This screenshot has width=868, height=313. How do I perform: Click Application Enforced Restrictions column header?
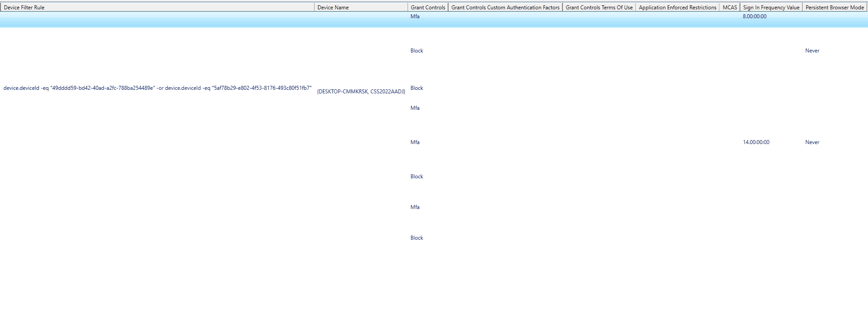click(677, 7)
